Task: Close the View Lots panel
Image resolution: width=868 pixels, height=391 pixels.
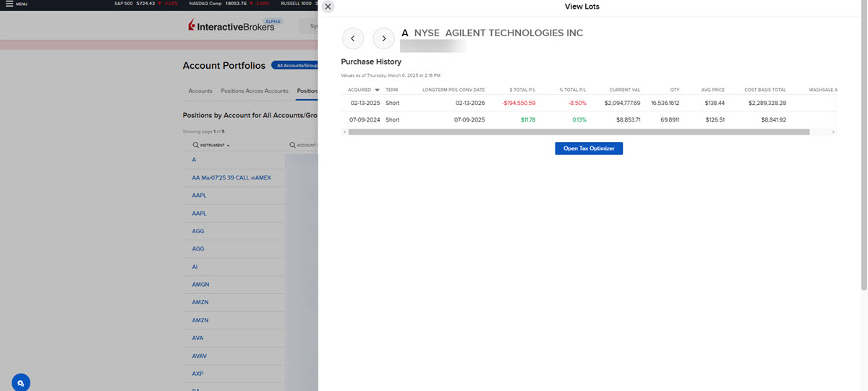Action: pos(328,7)
